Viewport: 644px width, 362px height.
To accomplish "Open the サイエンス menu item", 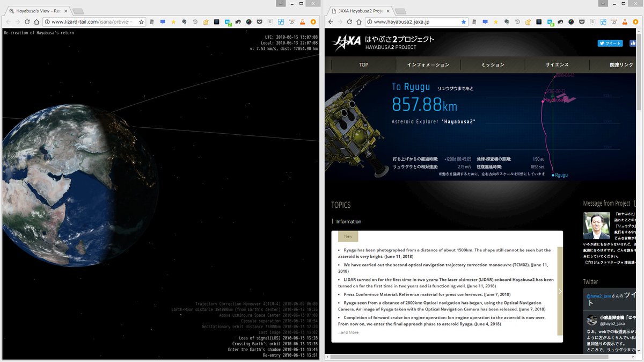I will point(557,64).
